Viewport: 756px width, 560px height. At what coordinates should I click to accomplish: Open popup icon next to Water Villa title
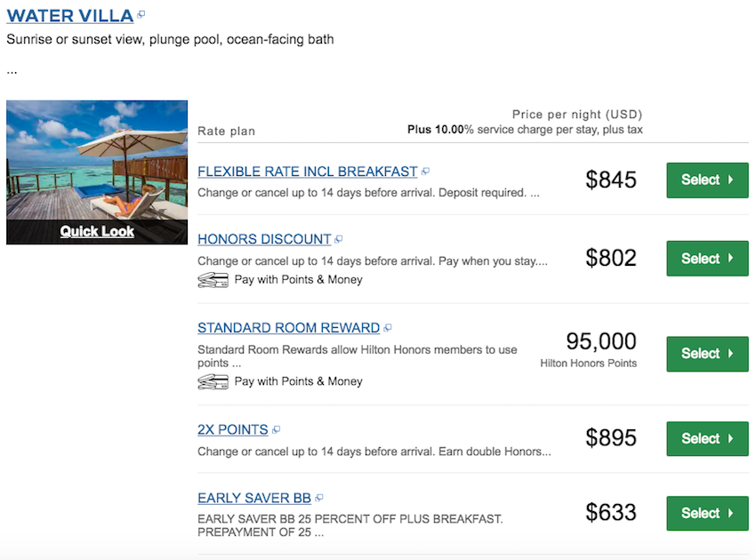point(142,15)
